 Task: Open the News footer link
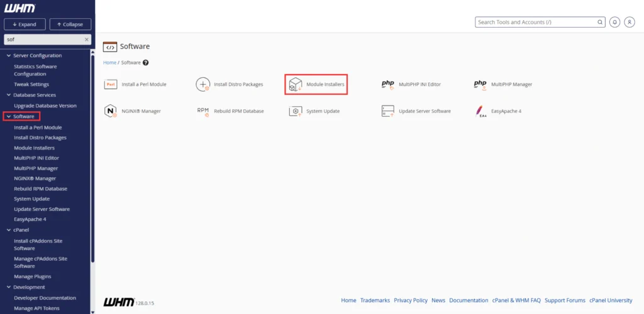point(438,300)
